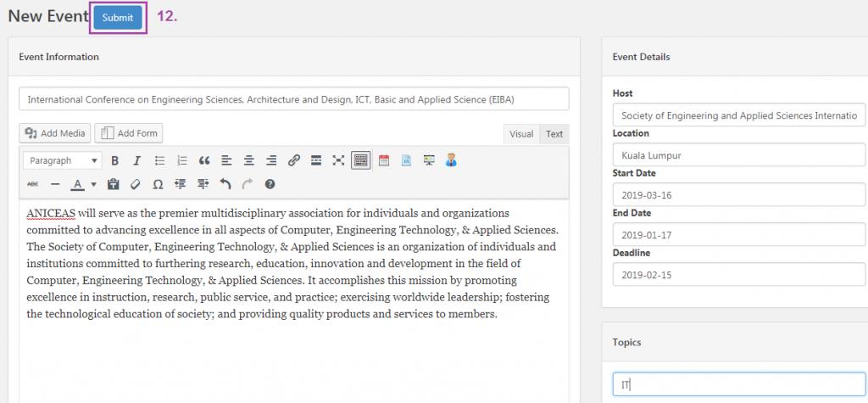The image size is (868, 403).
Task: Insert a bulleted list
Action: [x=160, y=160]
